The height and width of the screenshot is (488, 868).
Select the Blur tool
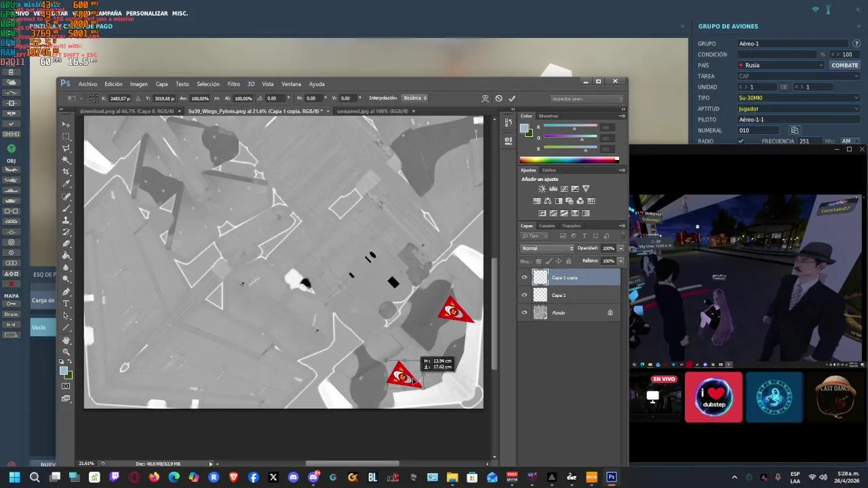coord(66,267)
